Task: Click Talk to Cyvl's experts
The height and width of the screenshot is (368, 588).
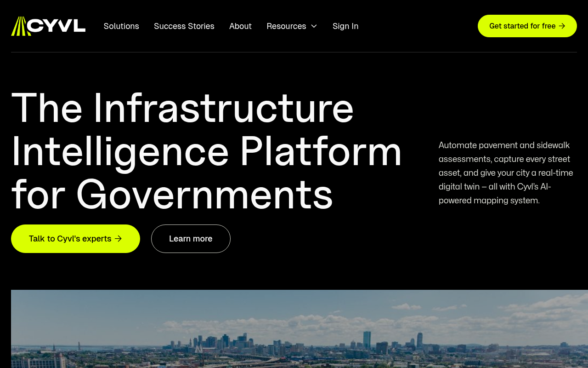Action: pos(70,238)
